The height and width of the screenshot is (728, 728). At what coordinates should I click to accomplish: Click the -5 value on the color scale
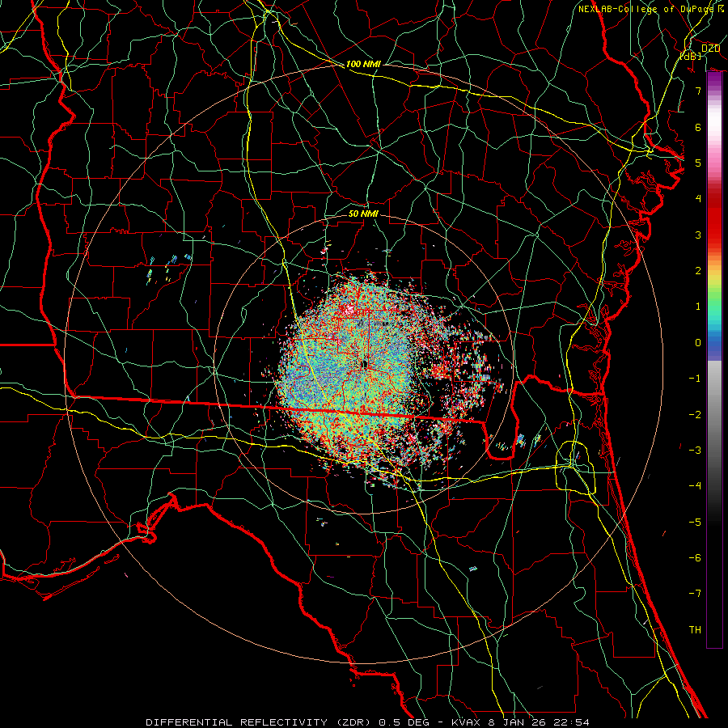(x=695, y=522)
